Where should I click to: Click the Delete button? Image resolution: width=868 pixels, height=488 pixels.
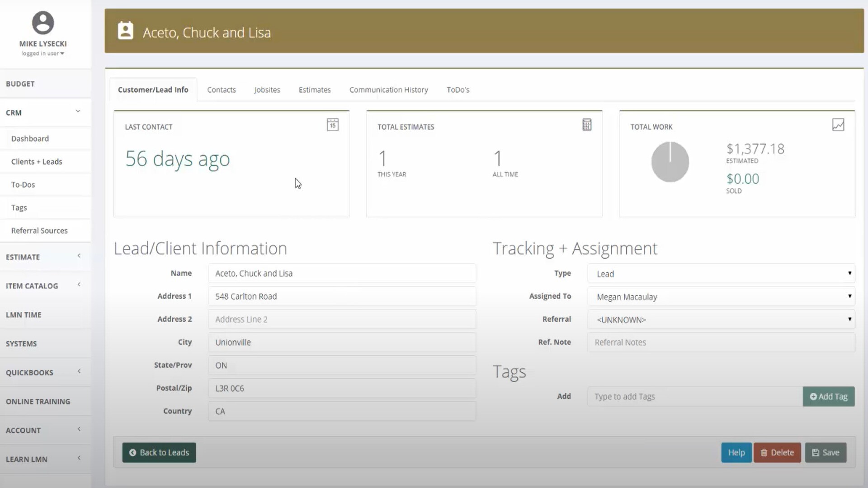(x=777, y=452)
